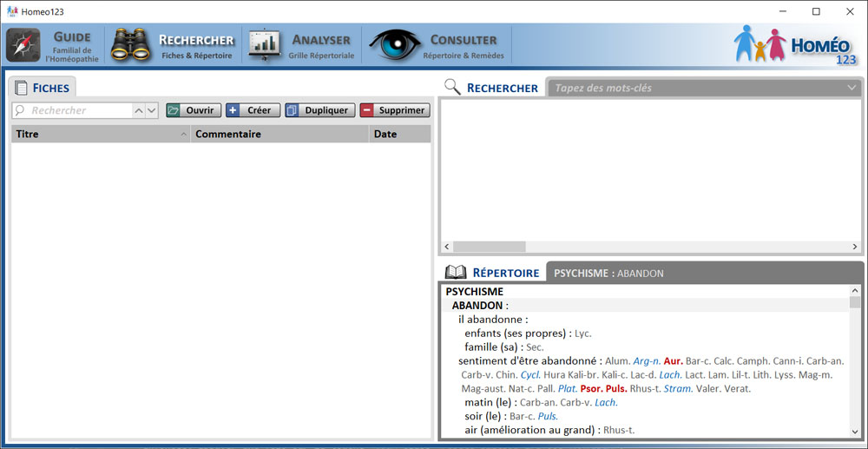Viewport: 868px width, 449px height.
Task: Click the remedy Verat.
Action: (x=738, y=389)
